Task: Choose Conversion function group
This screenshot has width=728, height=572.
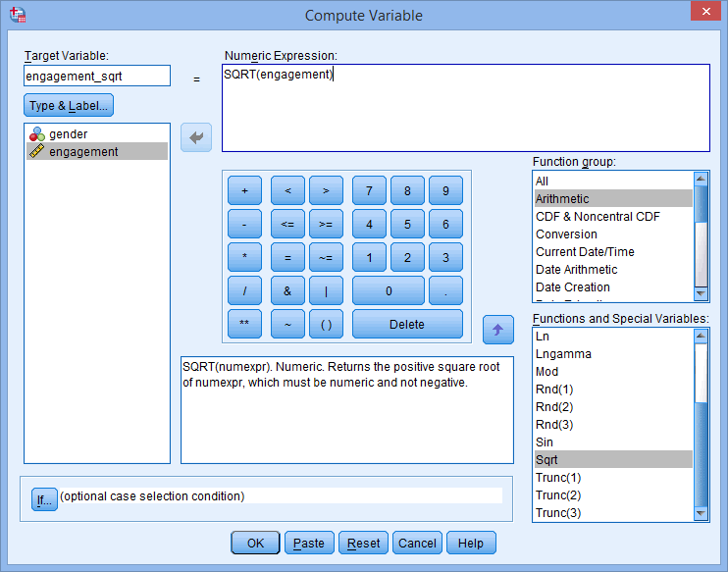Action: click(566, 234)
